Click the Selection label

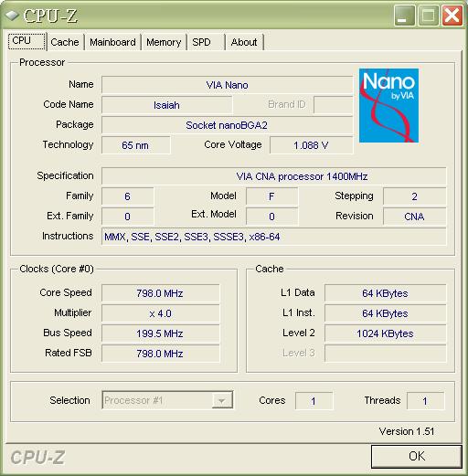coord(69,400)
